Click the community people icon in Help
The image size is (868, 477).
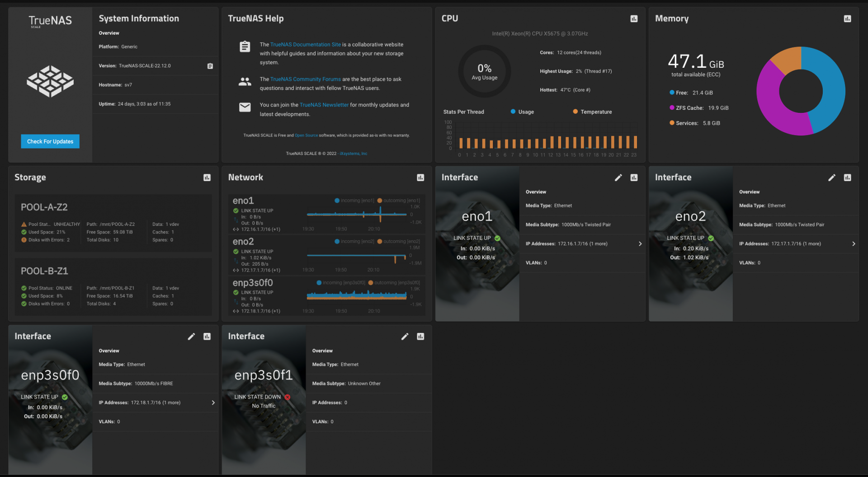(245, 82)
